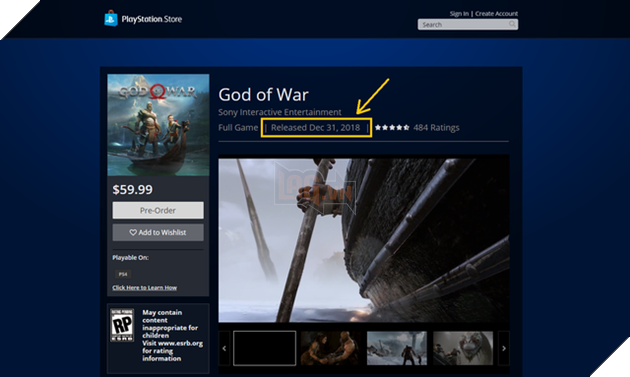This screenshot has width=630, height=377.
Task: Show previous thumbnails with left arrow
Action: pyautogui.click(x=224, y=348)
